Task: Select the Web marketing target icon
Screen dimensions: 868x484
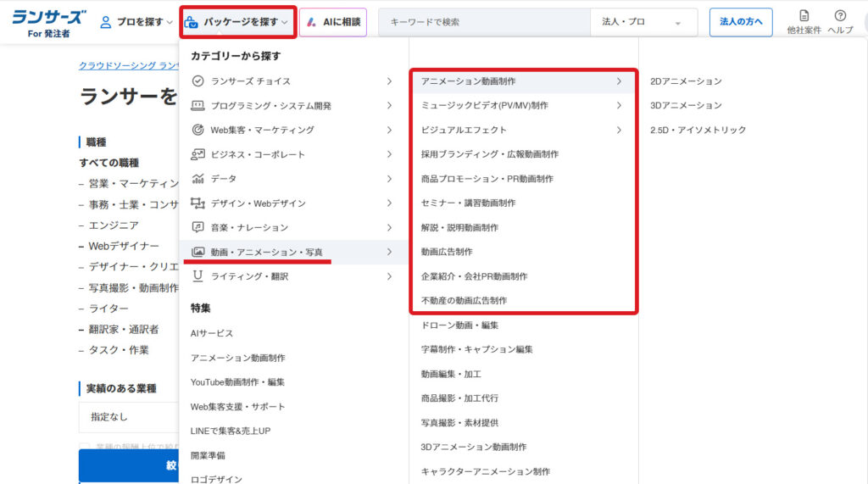Action: pyautogui.click(x=198, y=130)
